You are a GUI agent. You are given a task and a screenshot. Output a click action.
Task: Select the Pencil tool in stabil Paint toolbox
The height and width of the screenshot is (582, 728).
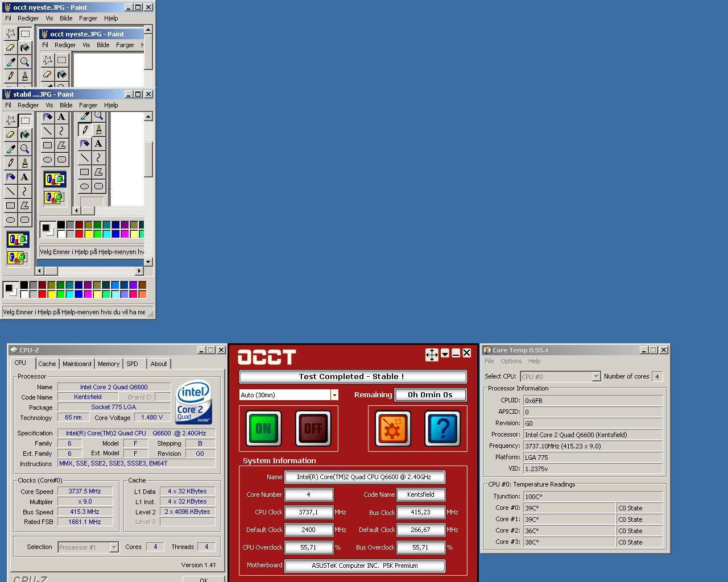(x=10, y=163)
